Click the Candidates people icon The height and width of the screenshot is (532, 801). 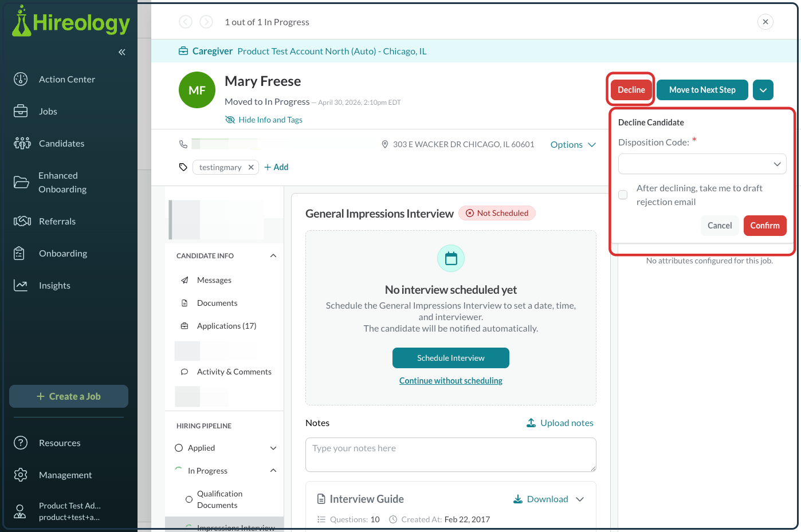coord(22,143)
